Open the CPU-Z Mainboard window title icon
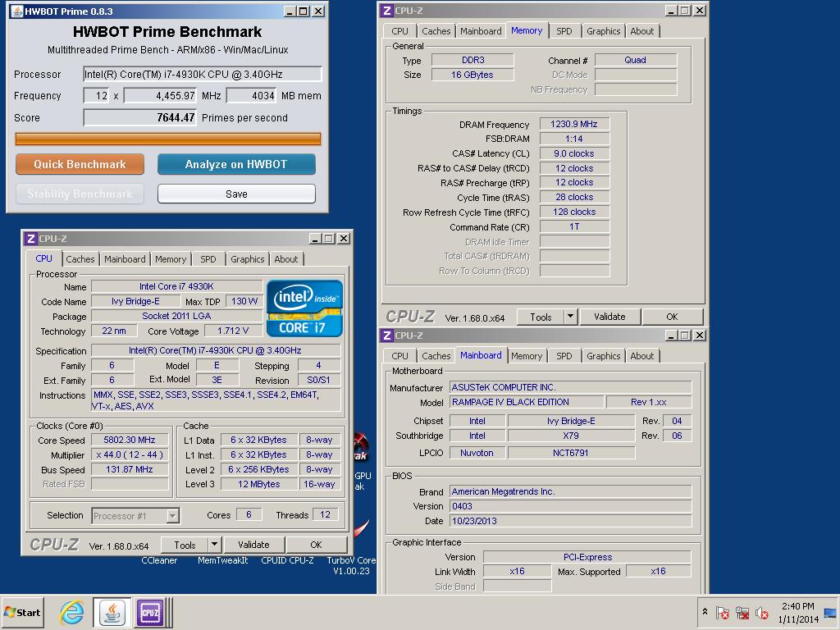The height and width of the screenshot is (630, 840). tap(387, 336)
